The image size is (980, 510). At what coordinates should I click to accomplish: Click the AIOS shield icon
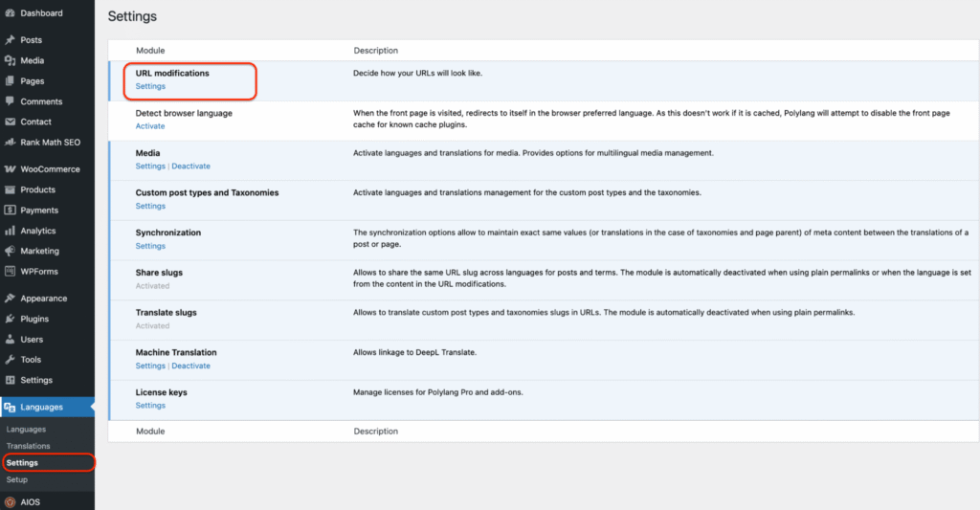[10, 502]
